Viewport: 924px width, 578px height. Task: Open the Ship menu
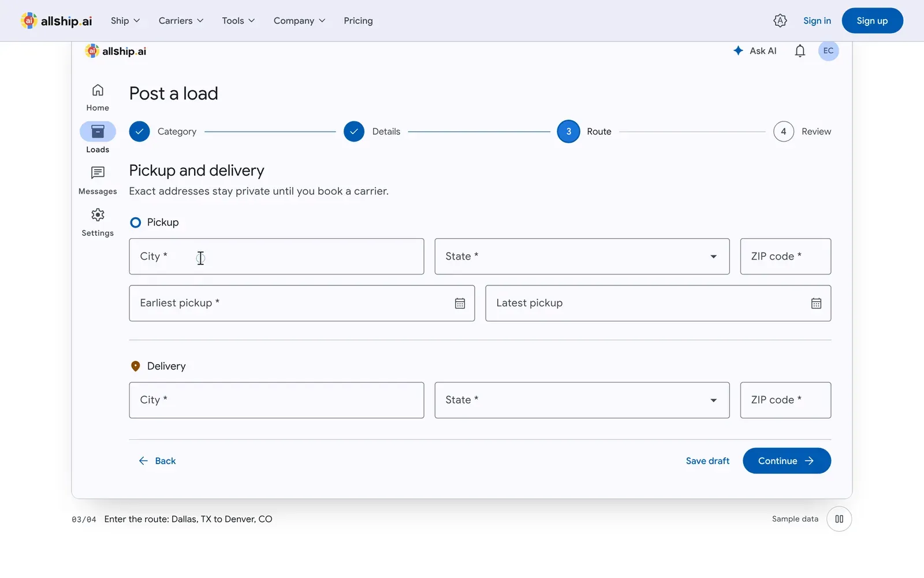pyautogui.click(x=125, y=21)
